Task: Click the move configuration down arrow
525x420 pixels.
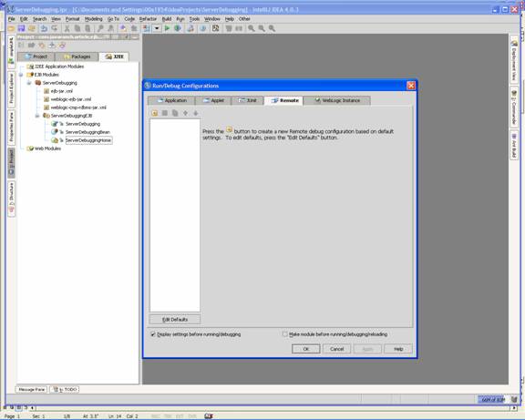Action: (x=196, y=113)
